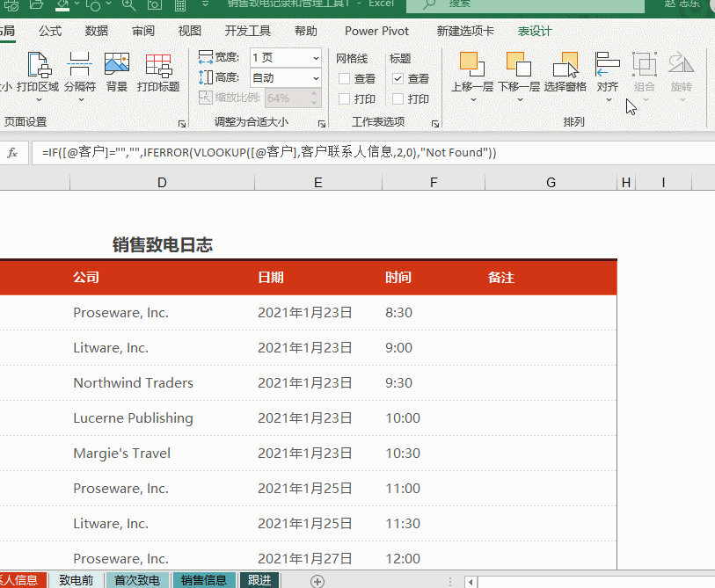The image size is (715, 588).
Task: Click the Rotate (旋转) icon
Action: click(x=682, y=64)
